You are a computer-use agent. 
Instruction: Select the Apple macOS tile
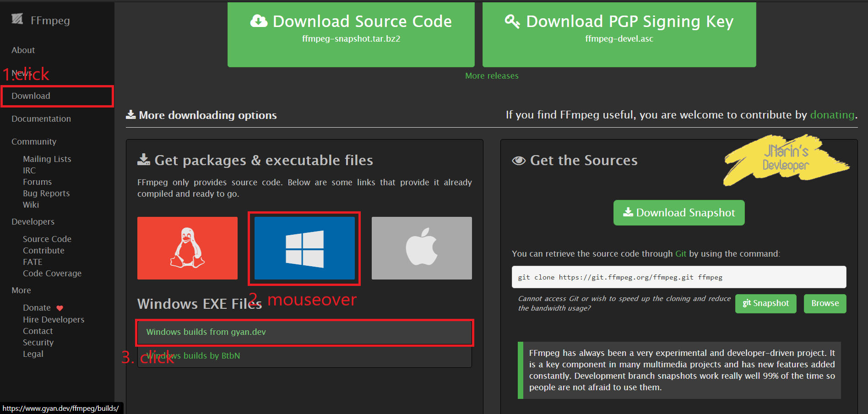point(422,248)
